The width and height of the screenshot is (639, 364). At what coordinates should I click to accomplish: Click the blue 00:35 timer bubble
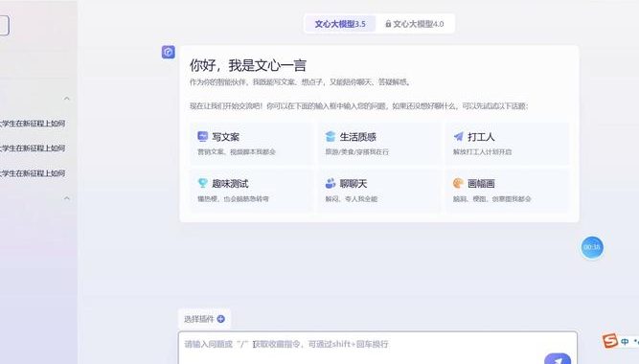592,247
